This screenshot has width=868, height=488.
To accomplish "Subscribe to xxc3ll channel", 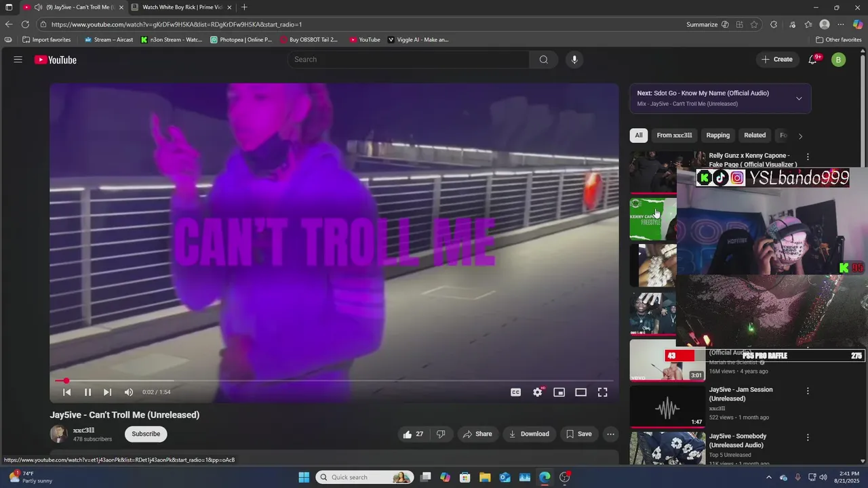I will 146,434.
